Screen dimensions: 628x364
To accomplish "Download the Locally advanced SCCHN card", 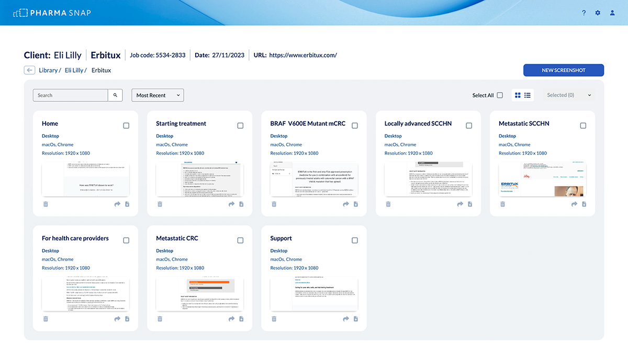I will pos(469,204).
